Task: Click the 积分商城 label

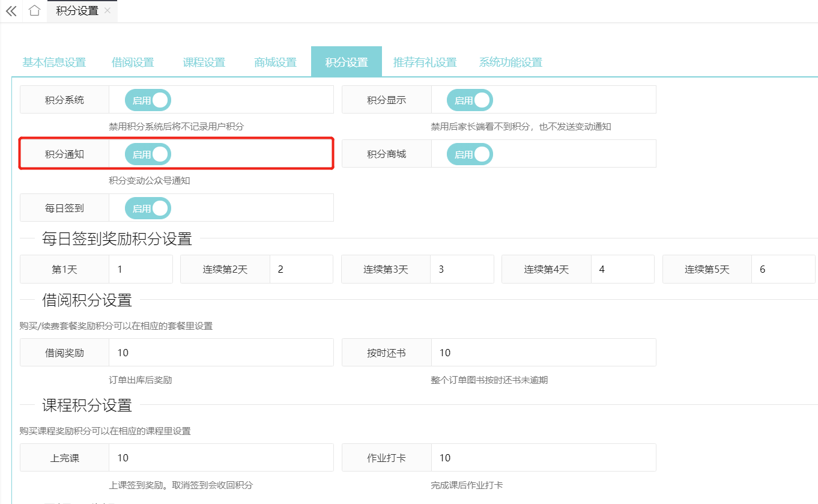Action: click(x=386, y=154)
